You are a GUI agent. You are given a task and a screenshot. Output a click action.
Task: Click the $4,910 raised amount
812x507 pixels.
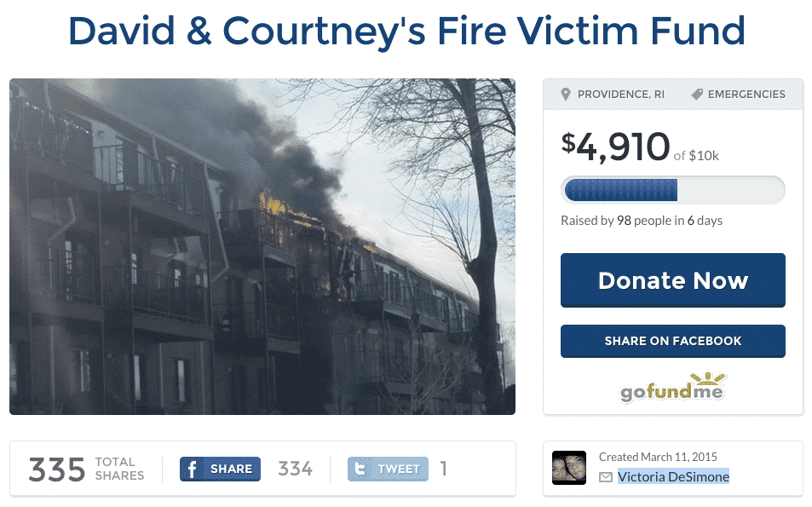pyautogui.click(x=616, y=147)
